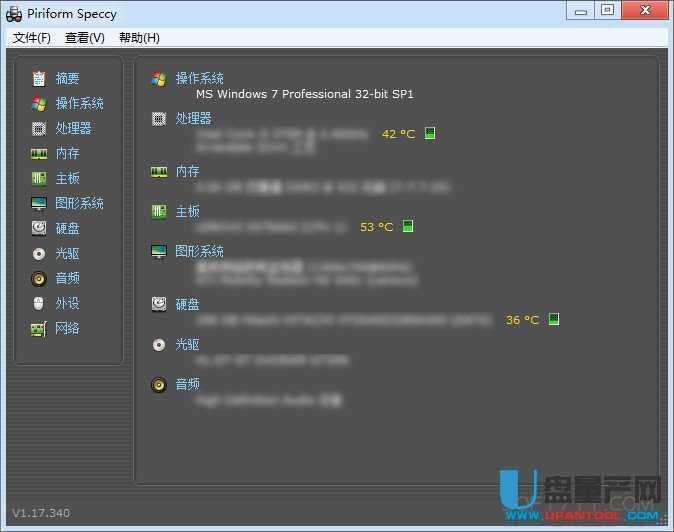Viewport: 674px width, 532px height.
Task: Select the 操作系统 Windows flag sidebar icon
Action: click(39, 103)
